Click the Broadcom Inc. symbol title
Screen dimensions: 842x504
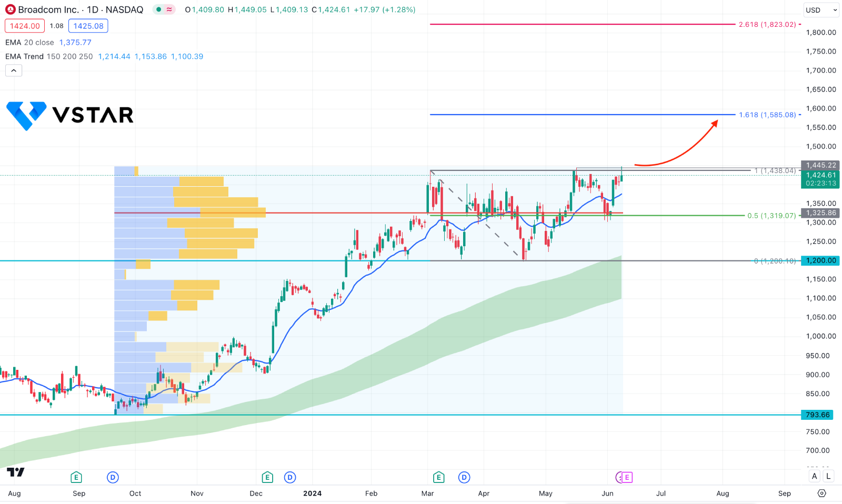point(48,9)
